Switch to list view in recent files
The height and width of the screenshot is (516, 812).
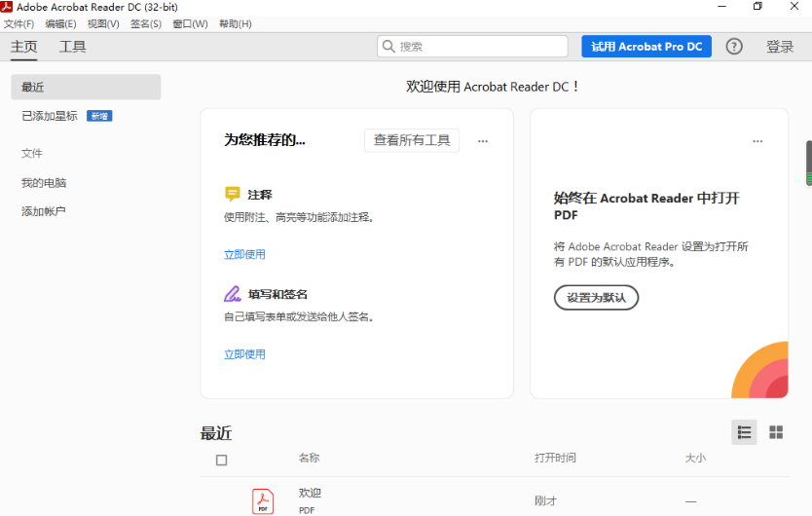point(744,432)
